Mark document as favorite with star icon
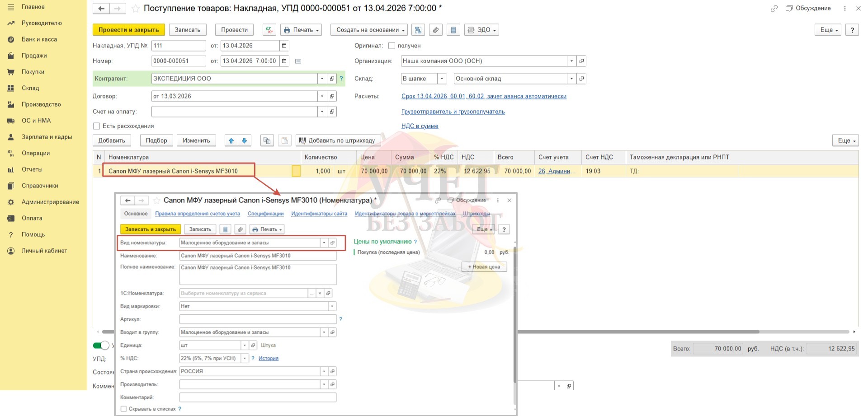Viewport: 868px width, 416px height. [x=135, y=8]
